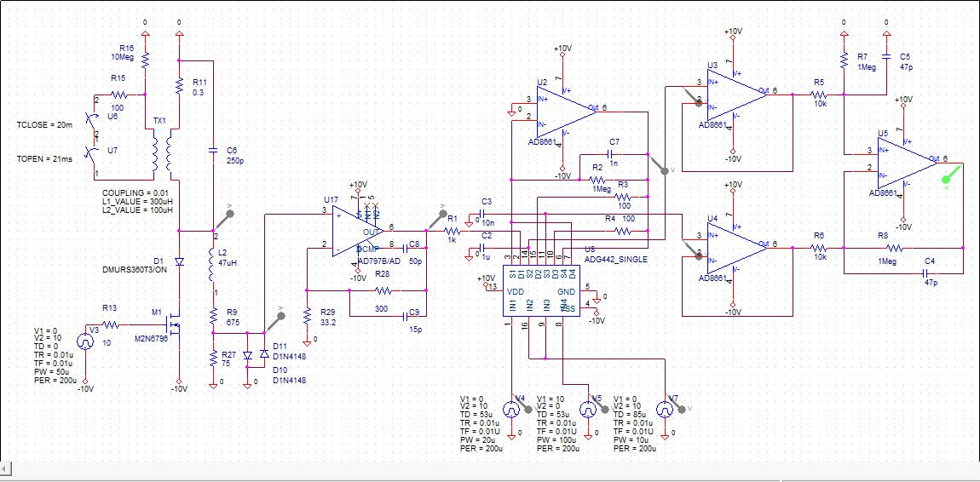Select the V5 pulse source symbol
980x482 pixels.
tap(588, 410)
